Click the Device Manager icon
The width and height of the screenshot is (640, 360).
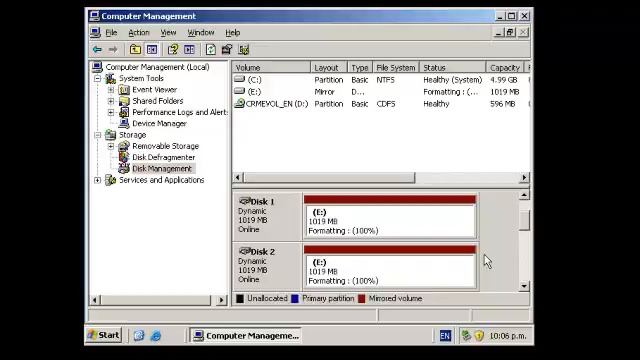(124, 123)
